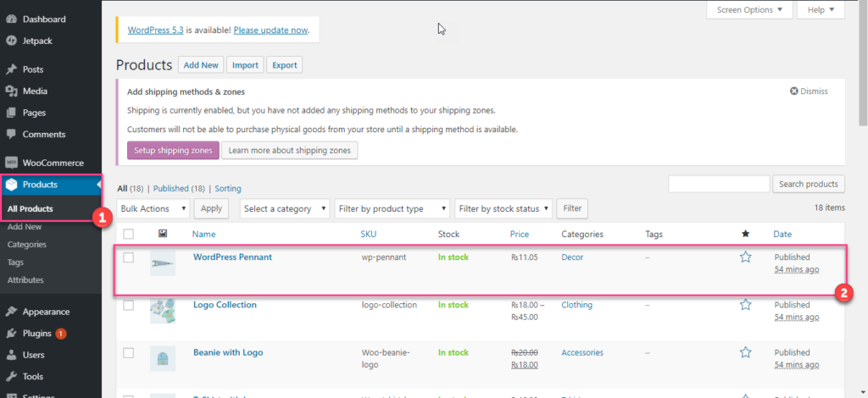Click the Jetpack icon in sidebar
The image size is (868, 398).
[x=11, y=41]
